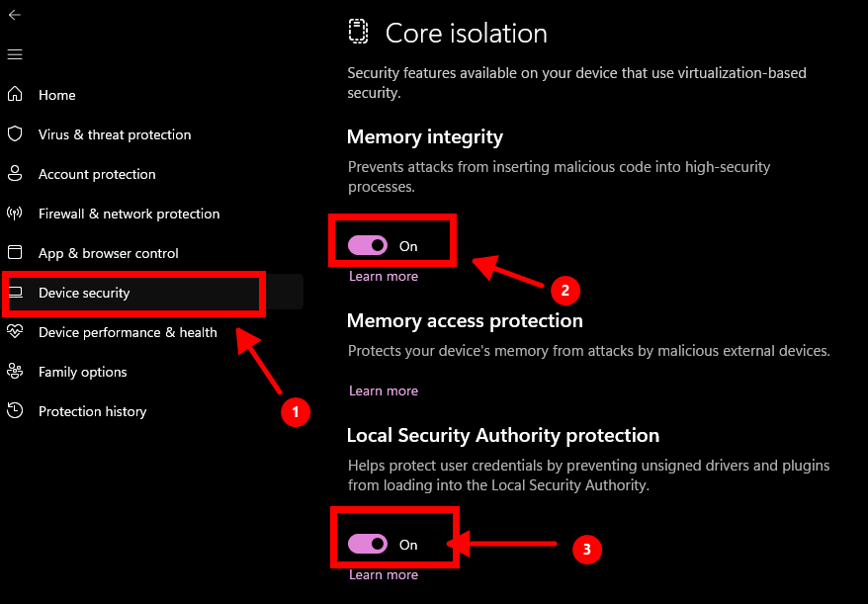Click the Core isolation chip icon in header

pyautogui.click(x=358, y=33)
